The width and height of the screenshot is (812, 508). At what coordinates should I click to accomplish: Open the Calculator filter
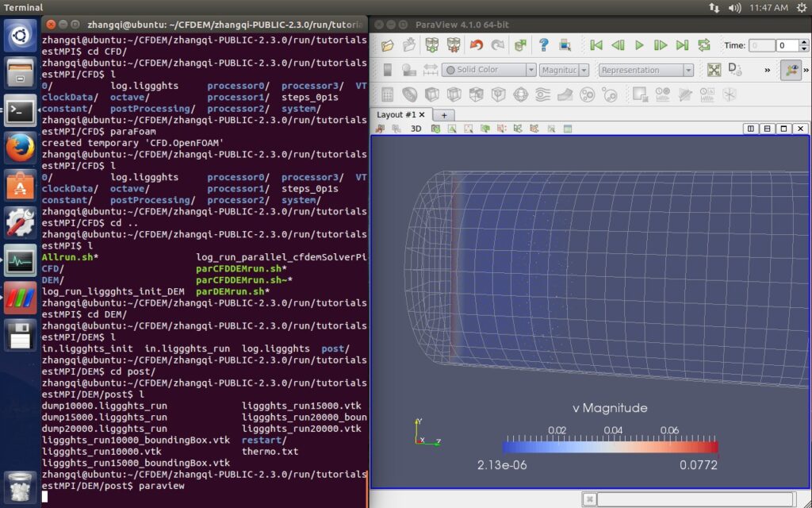coord(387,93)
